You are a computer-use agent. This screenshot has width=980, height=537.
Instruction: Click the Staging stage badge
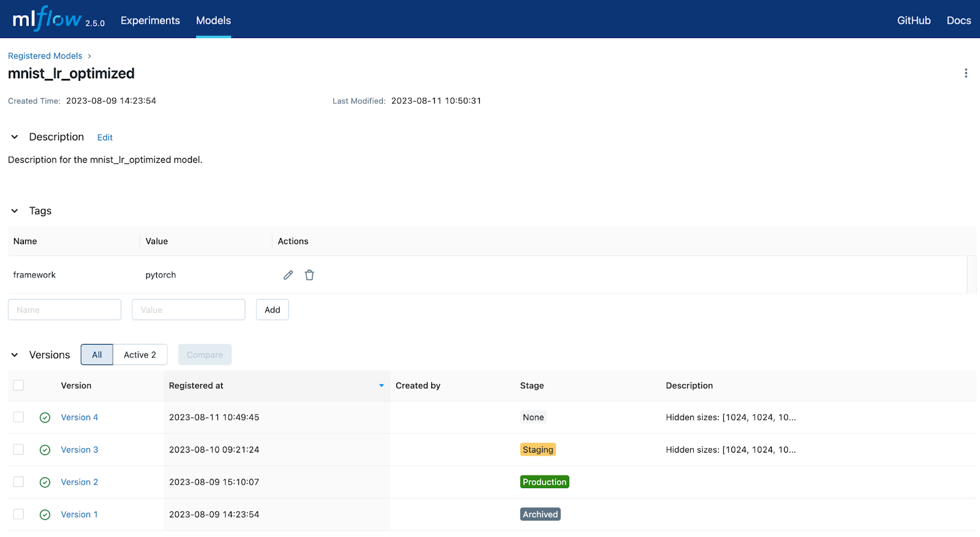[538, 449]
